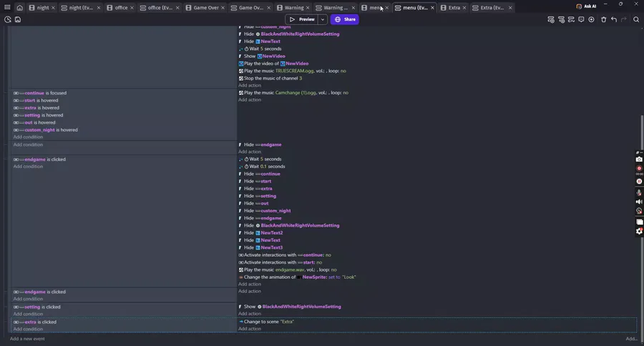This screenshot has width=644, height=346.
Task: Click the circled plus add-event icon
Action: [592, 19]
